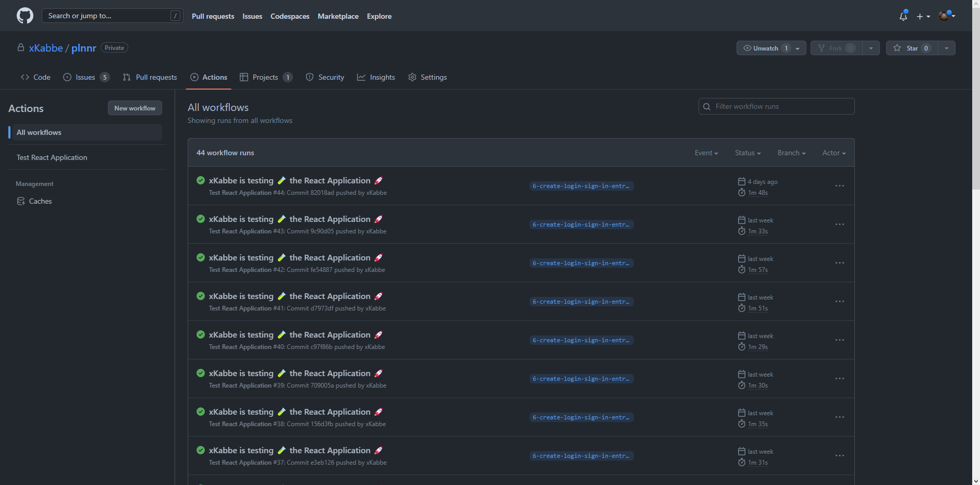Open the three-dot menu for run #43

coord(839,225)
